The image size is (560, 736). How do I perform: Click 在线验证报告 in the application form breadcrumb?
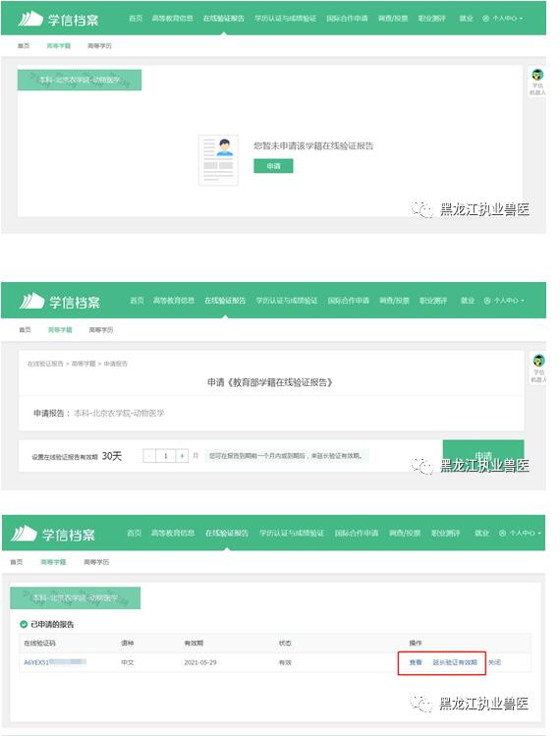click(45, 364)
